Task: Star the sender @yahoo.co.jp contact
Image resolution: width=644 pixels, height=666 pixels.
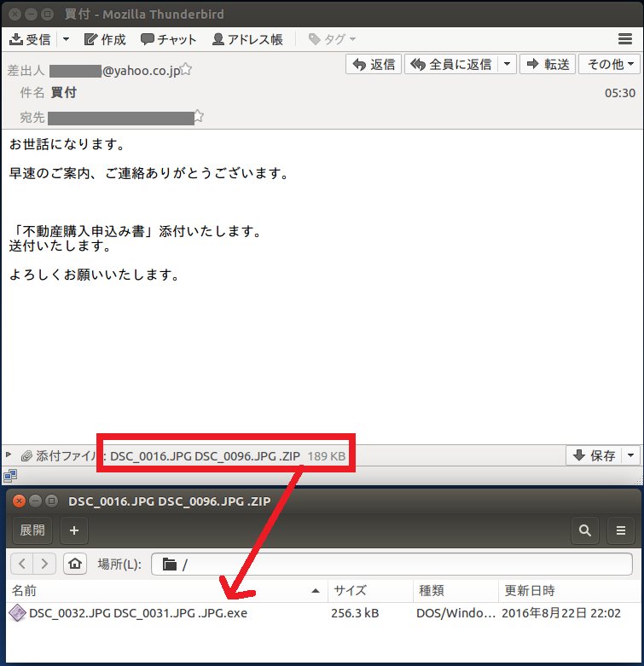Action: coord(186,69)
